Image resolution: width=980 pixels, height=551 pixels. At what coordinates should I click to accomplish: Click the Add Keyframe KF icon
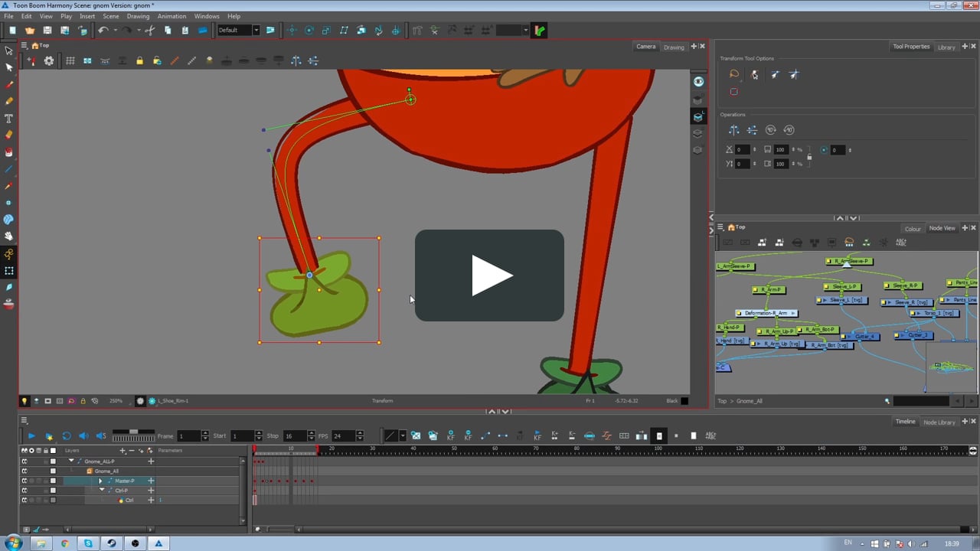point(451,436)
